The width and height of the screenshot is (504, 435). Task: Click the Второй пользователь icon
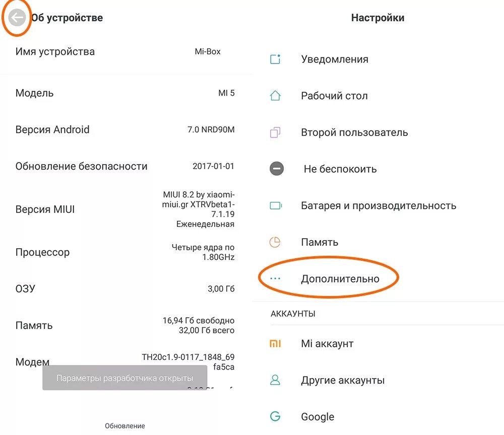click(x=275, y=132)
